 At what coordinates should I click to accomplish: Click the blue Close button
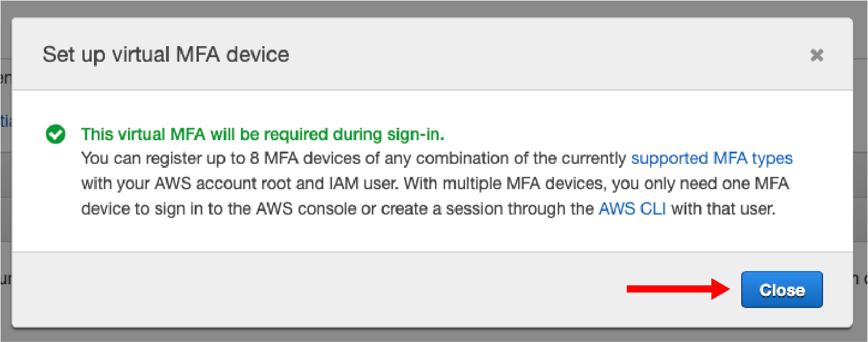[x=782, y=290]
